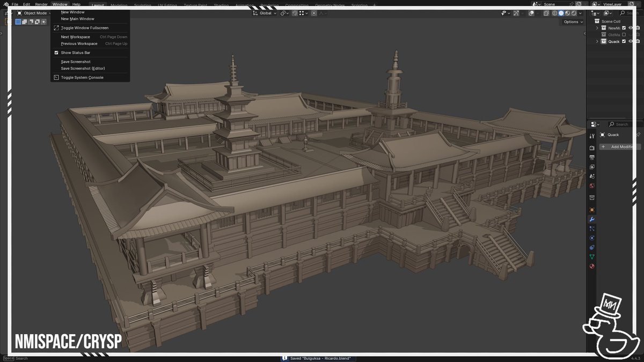This screenshot has width=644, height=362.
Task: Click Save Screenshot in the Window menu
Action: click(76, 61)
